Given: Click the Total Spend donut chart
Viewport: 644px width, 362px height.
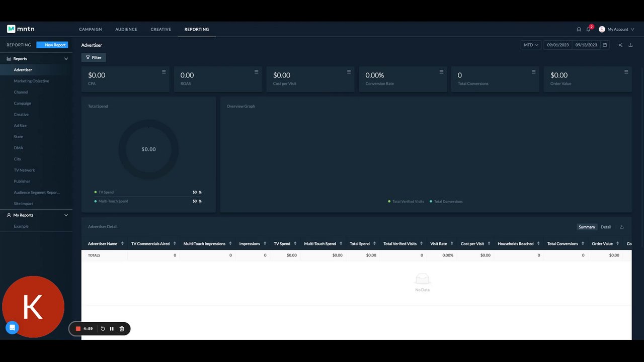Looking at the screenshot, I should coord(148,149).
